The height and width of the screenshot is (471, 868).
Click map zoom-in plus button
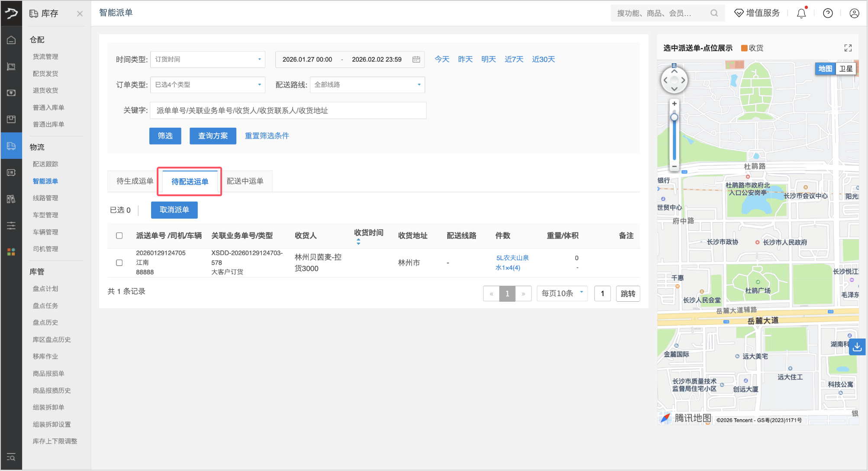[x=674, y=104]
